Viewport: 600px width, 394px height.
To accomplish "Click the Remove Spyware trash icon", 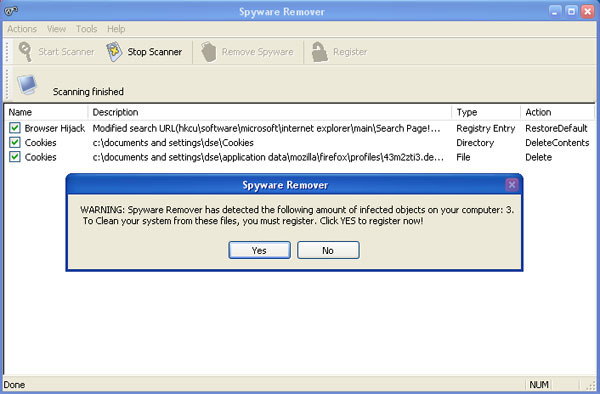I will 209,52.
